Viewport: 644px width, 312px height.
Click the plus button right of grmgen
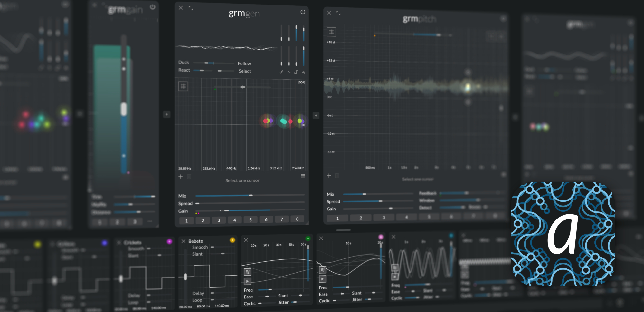tap(316, 115)
